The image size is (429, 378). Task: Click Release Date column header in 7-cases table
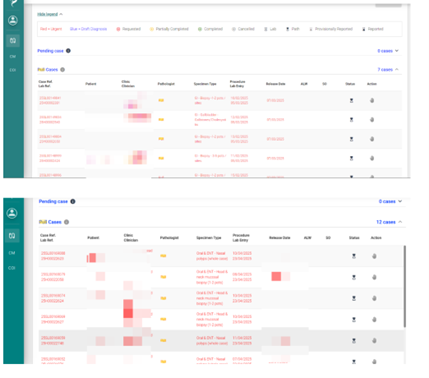pyautogui.click(x=275, y=84)
